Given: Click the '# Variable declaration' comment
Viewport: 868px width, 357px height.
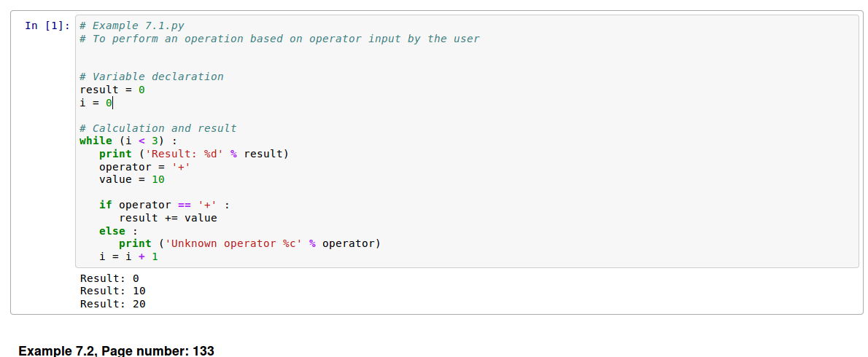Looking at the screenshot, I should [x=152, y=76].
